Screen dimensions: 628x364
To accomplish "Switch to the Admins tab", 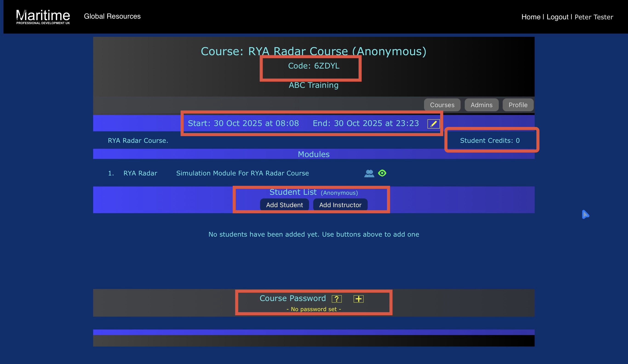I will 482,105.
